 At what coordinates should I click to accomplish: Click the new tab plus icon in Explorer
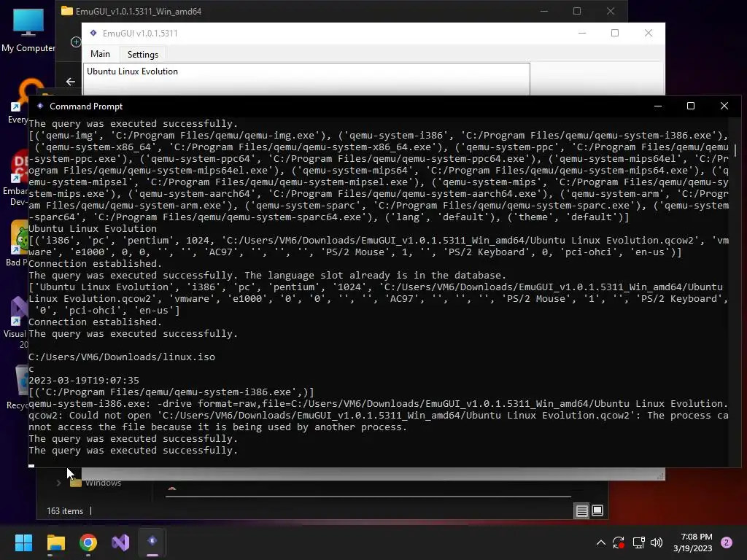pos(76,42)
